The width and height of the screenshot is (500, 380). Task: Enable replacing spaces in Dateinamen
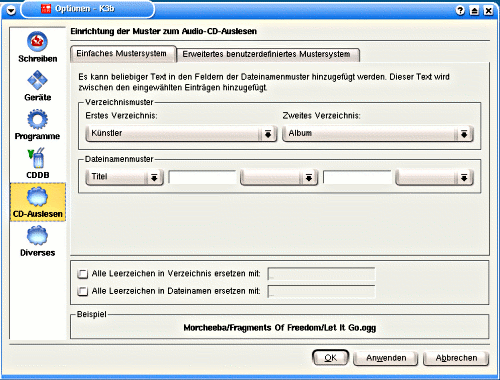pyautogui.click(x=82, y=291)
